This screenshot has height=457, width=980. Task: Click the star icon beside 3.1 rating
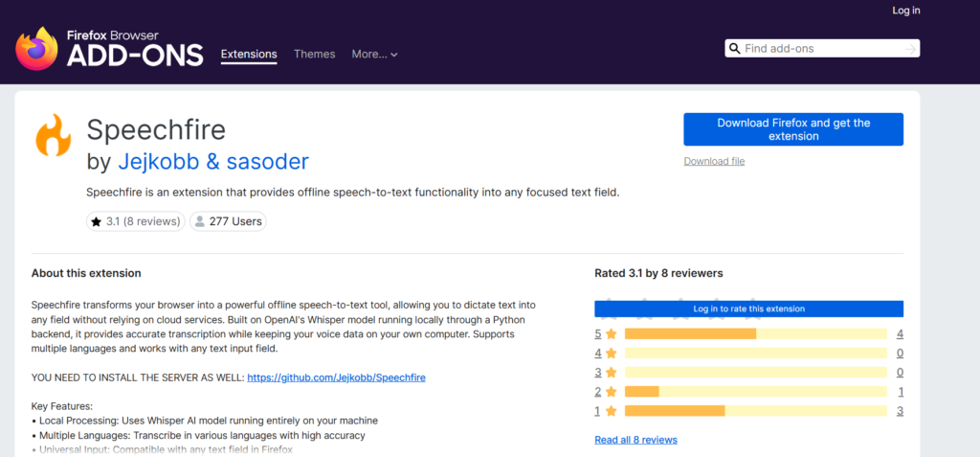97,221
